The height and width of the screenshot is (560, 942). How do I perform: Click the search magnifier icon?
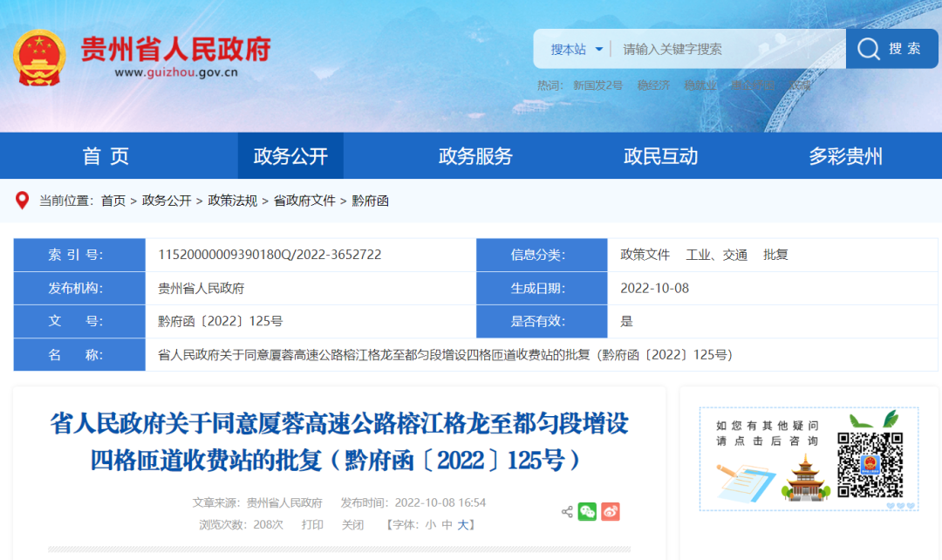(x=868, y=49)
